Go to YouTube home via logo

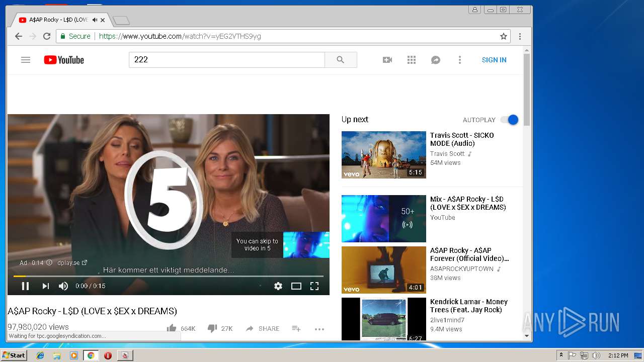pyautogui.click(x=64, y=60)
